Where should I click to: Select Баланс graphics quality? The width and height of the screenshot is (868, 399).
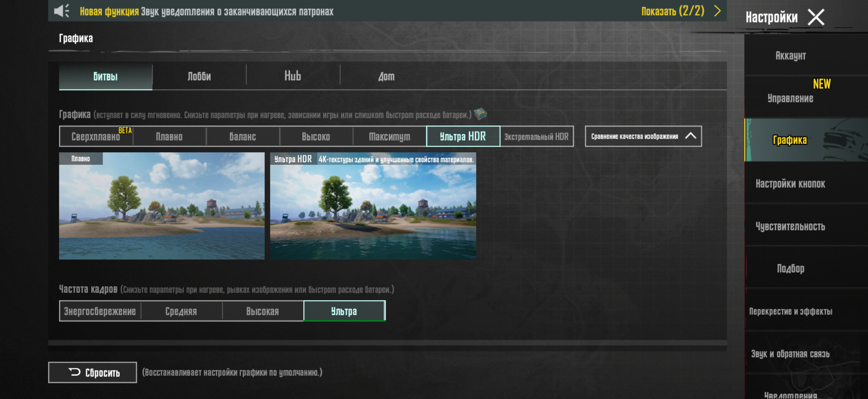pyautogui.click(x=243, y=136)
